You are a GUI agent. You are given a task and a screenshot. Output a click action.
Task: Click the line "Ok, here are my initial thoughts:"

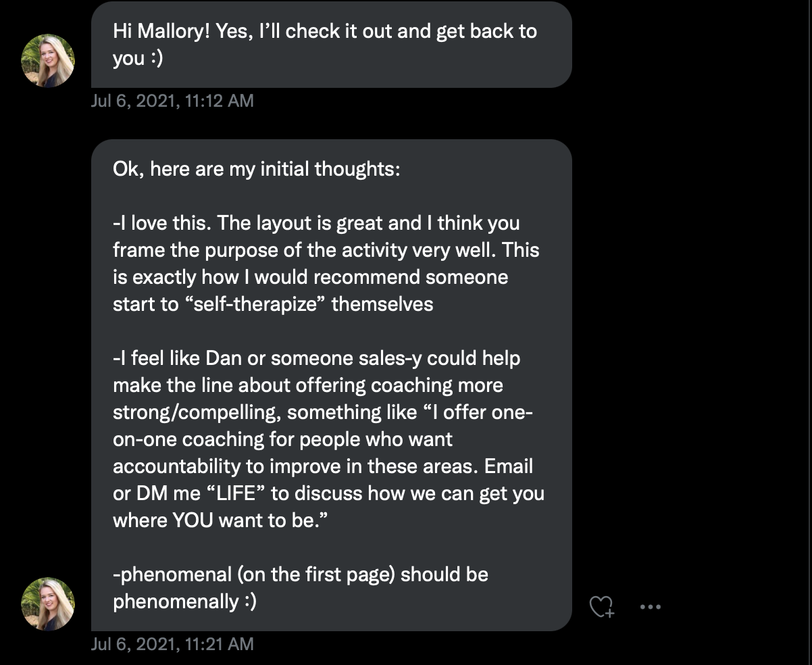pos(257,168)
